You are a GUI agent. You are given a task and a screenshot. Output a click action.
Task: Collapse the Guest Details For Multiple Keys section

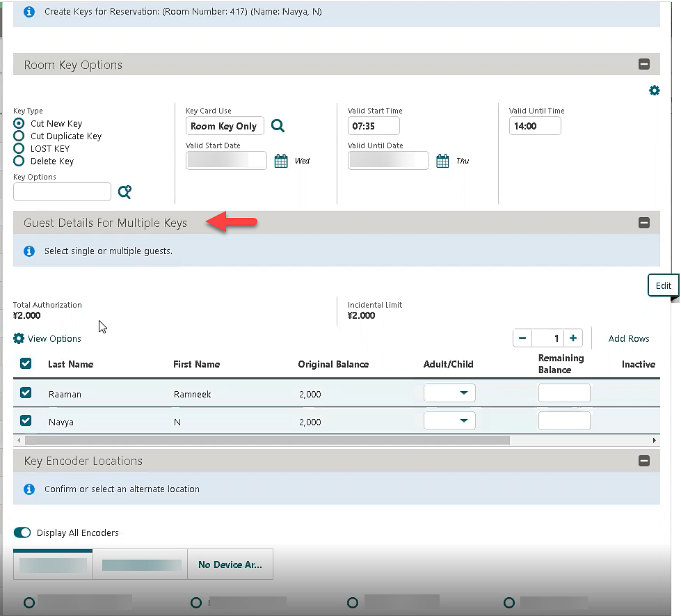(x=643, y=223)
